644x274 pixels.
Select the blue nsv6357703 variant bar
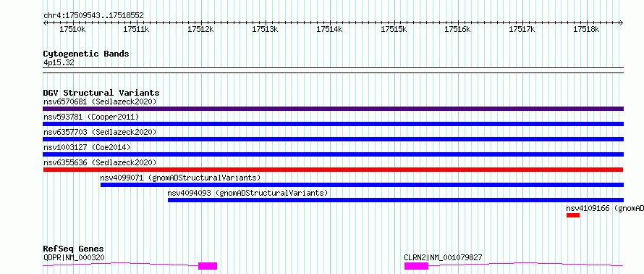[x=333, y=139]
